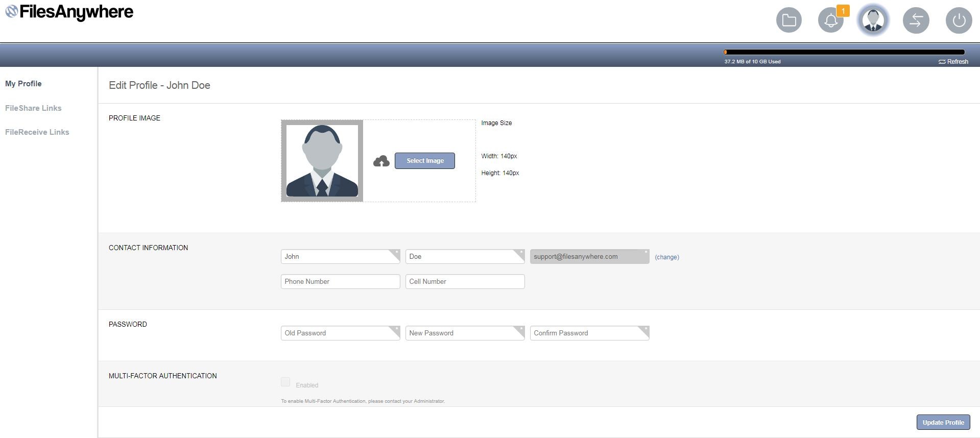This screenshot has height=438, width=980.
Task: Click the storage usage progress bar
Action: point(844,52)
